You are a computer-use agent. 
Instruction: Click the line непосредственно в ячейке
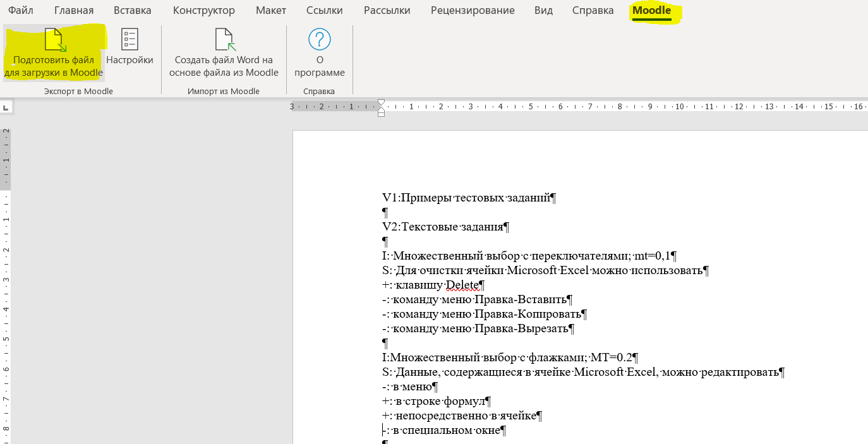tap(462, 416)
